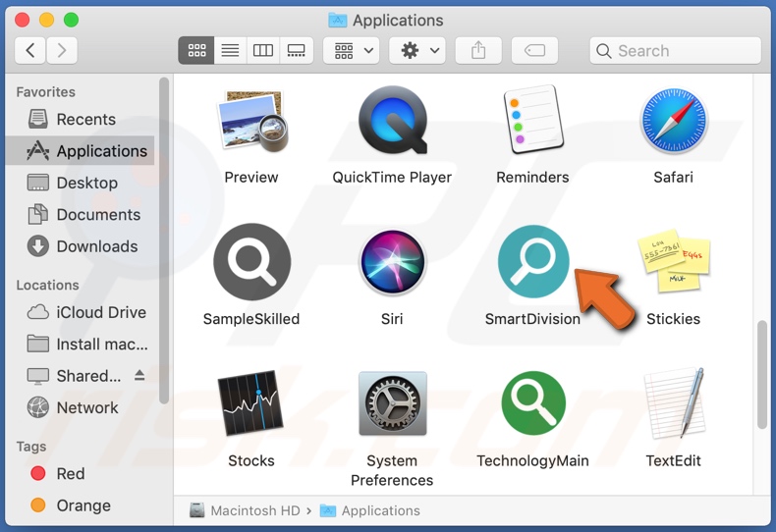This screenshot has height=532, width=776.
Task: Select the Stickies app icon
Action: point(674,260)
